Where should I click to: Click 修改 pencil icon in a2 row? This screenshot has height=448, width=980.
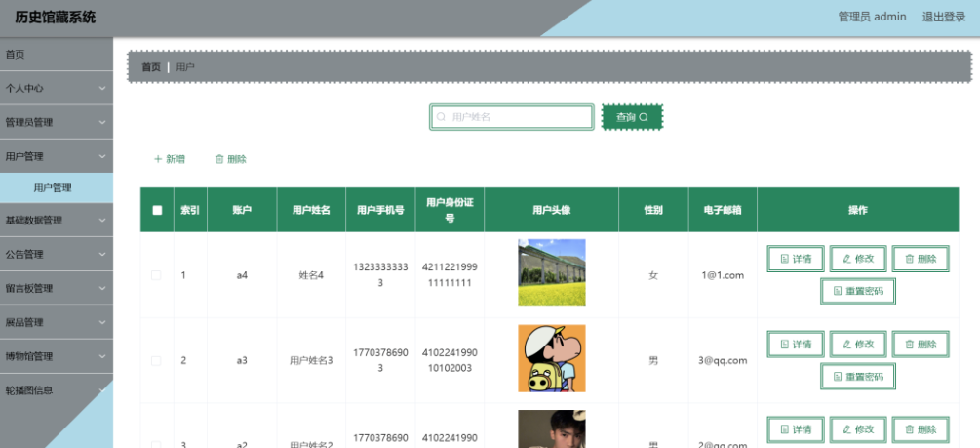[x=846, y=429]
